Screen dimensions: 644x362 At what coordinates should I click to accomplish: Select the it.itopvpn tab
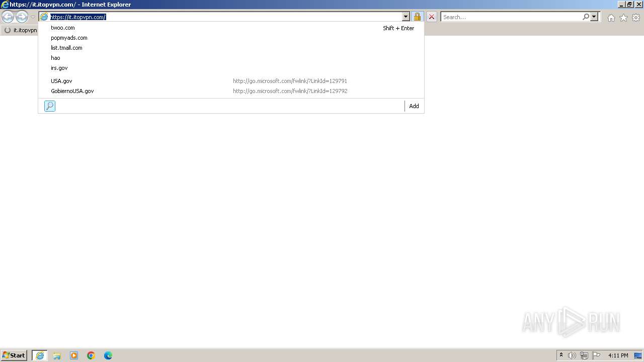pos(20,30)
